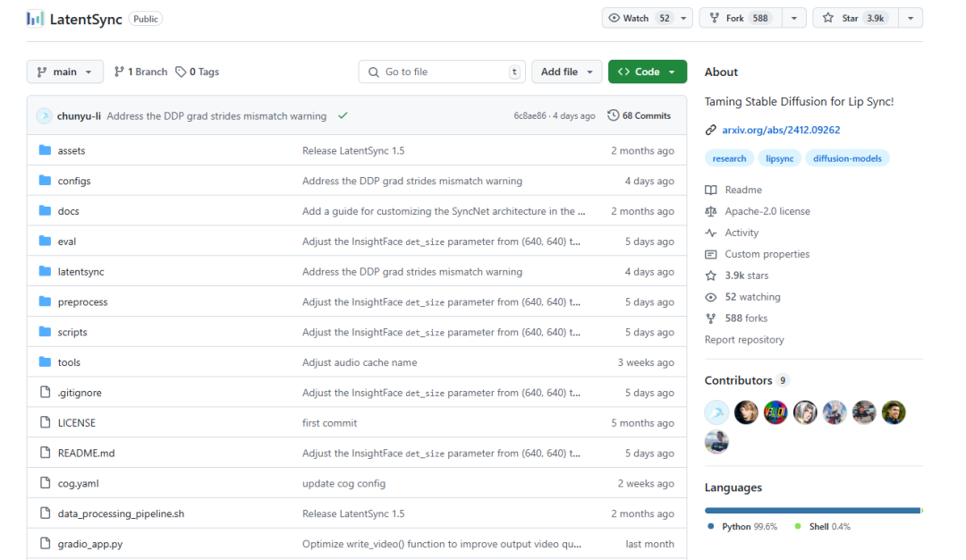Click the LatentSync repository logo icon
This screenshot has height=560, width=966.
[x=35, y=19]
